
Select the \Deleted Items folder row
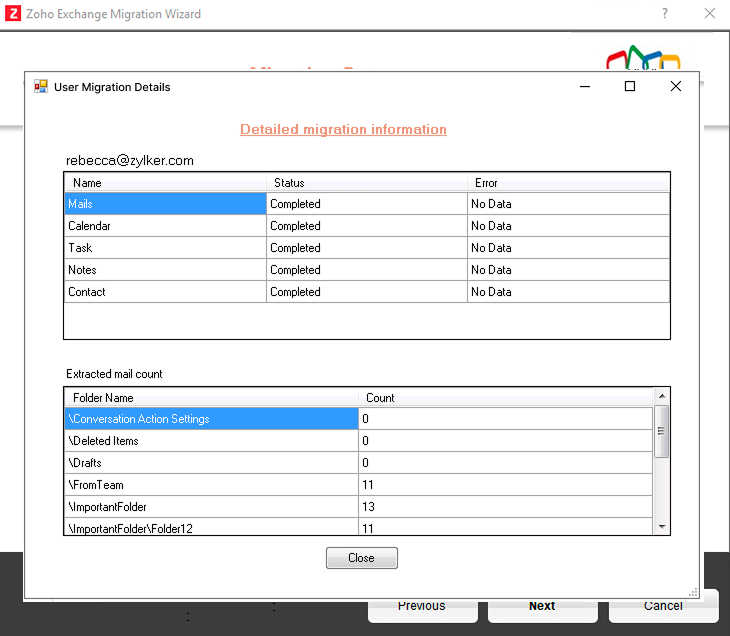tap(358, 440)
